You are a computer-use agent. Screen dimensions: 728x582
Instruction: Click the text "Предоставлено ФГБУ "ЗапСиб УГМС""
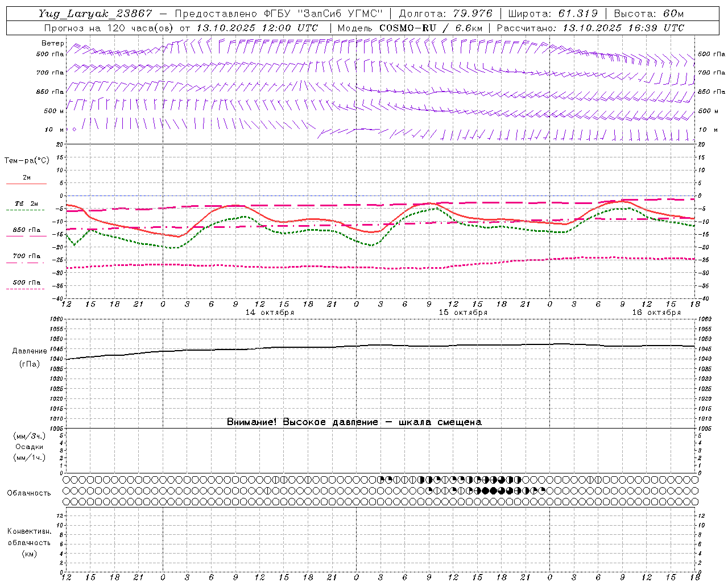tap(279, 14)
